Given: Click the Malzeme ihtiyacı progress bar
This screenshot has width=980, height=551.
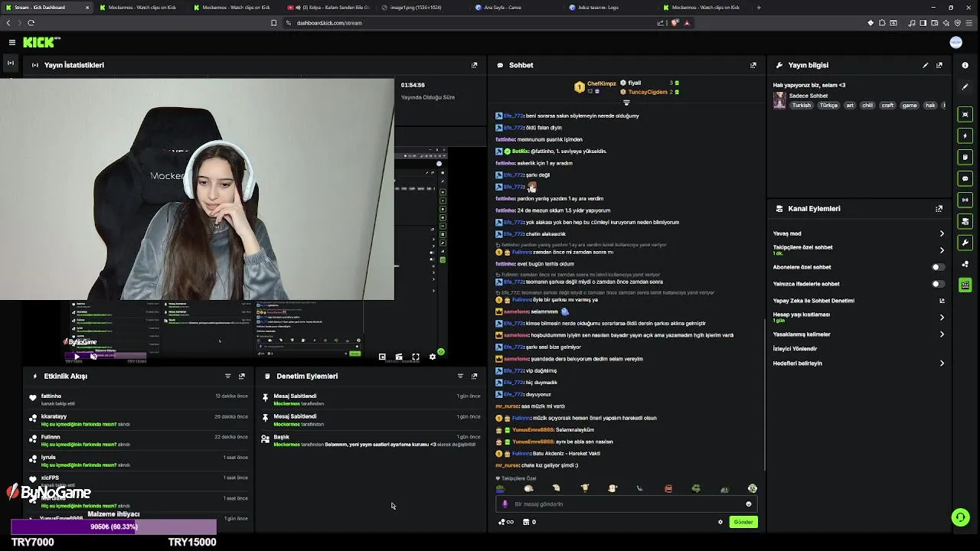Looking at the screenshot, I should tap(114, 527).
